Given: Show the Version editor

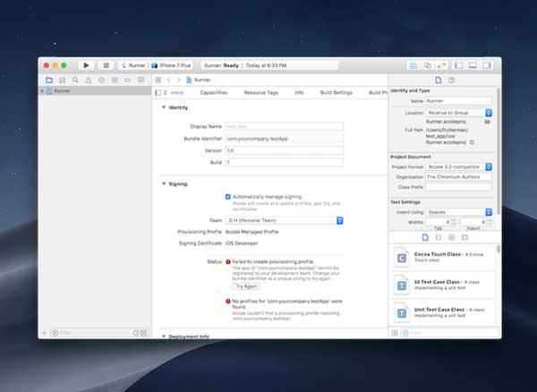Looking at the screenshot, I should coord(441,65).
